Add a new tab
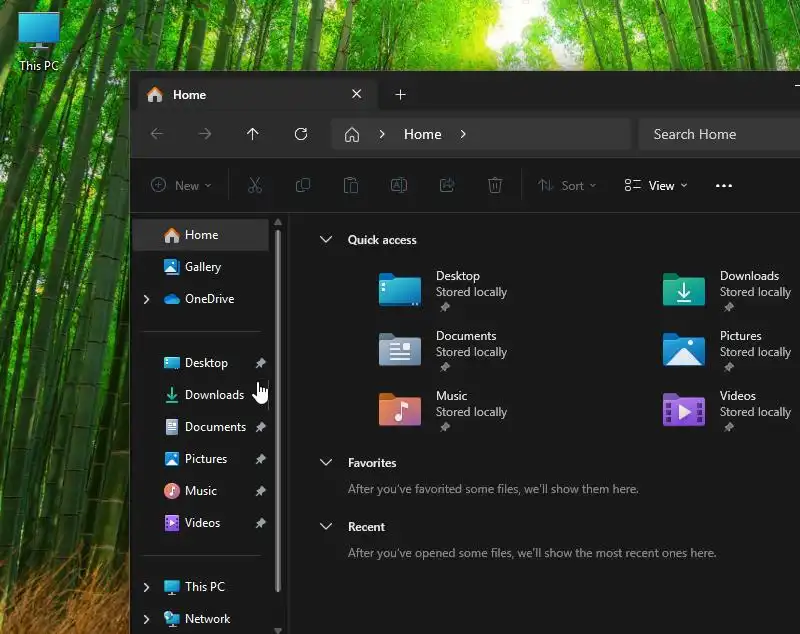Viewport: 800px width, 634px height. tap(401, 94)
